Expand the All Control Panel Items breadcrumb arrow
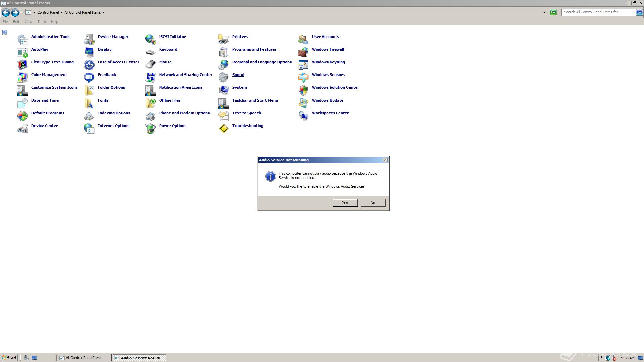Viewport: 644px width, 362px height. click(x=104, y=12)
